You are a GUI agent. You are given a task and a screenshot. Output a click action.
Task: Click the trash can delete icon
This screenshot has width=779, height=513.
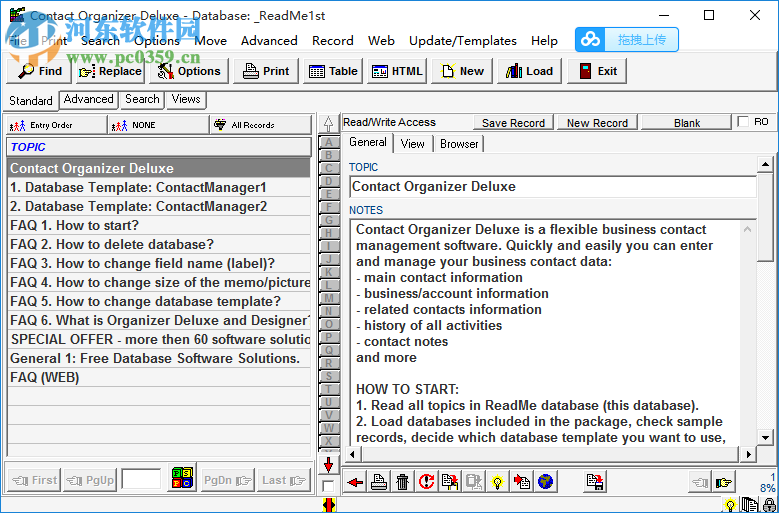[402, 482]
